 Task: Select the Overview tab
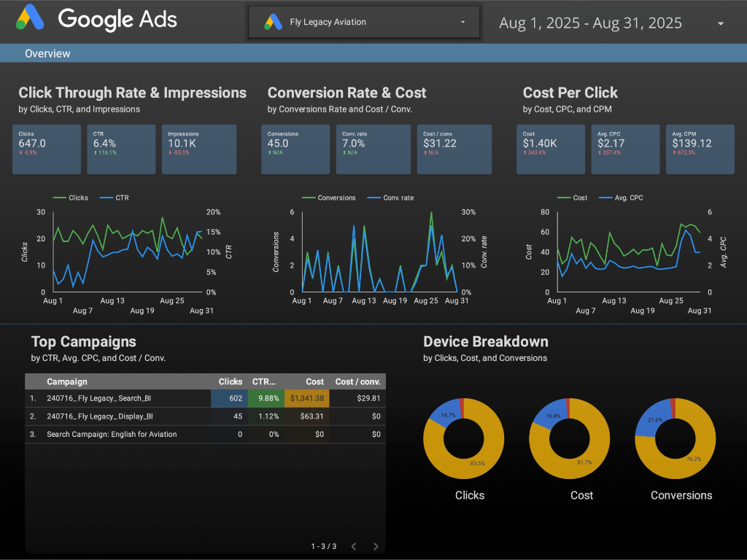(x=47, y=53)
